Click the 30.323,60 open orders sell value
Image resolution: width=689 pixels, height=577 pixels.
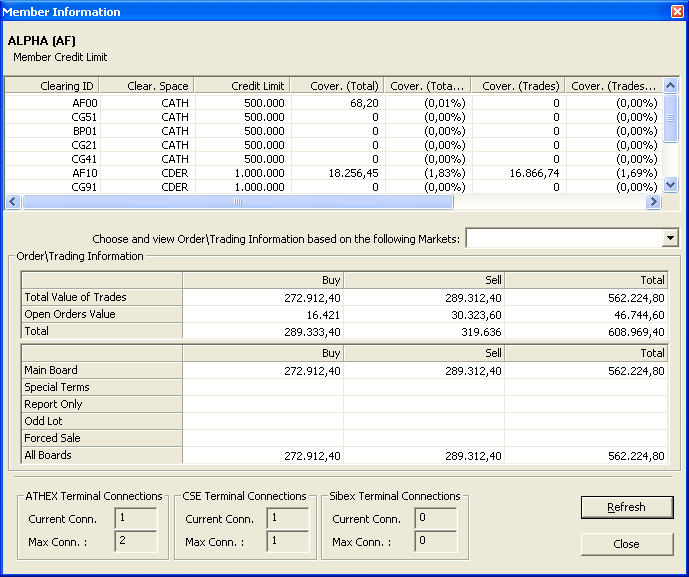click(x=476, y=315)
